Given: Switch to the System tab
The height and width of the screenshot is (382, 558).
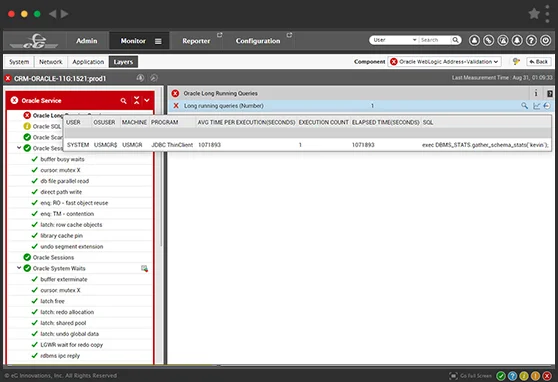Looking at the screenshot, I should click(19, 62).
